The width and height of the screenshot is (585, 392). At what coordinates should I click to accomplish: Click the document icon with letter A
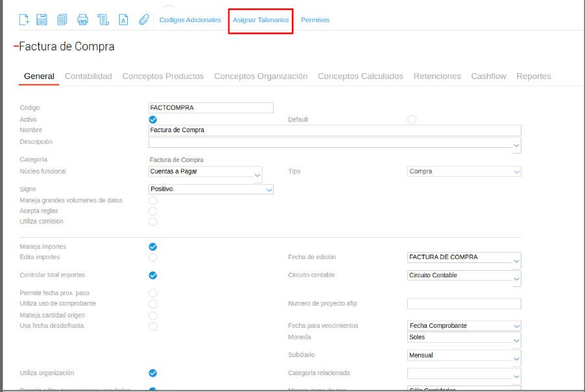pos(123,19)
